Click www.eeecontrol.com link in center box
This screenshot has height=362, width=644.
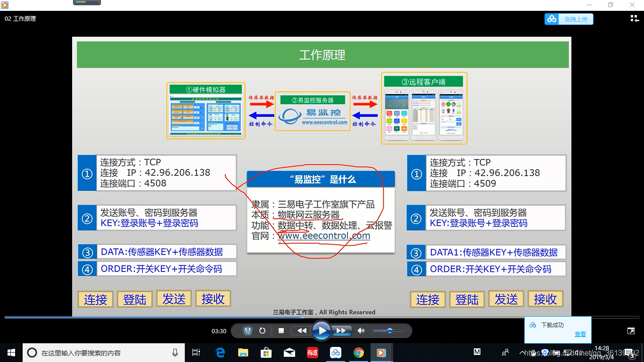(324, 236)
